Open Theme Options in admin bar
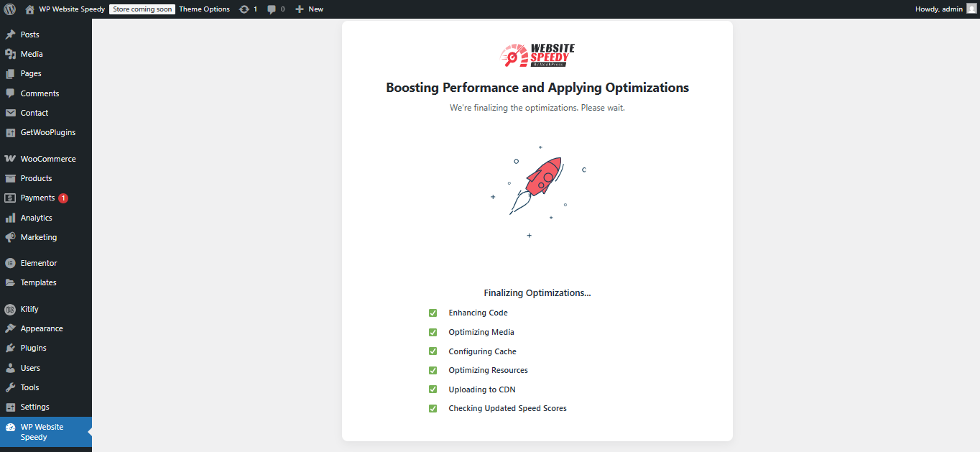This screenshot has width=980, height=452. (205, 9)
